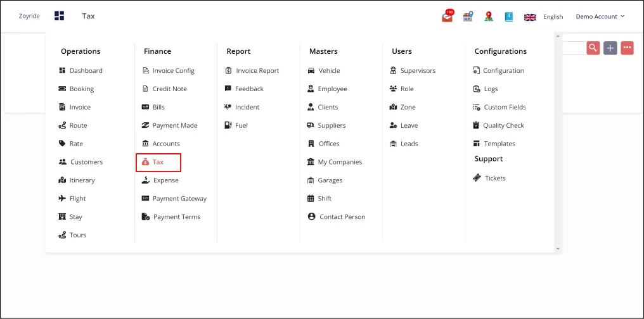Viewport: 644px width, 319px height.
Task: Open Invoice Config in Finance
Action: pyautogui.click(x=169, y=70)
